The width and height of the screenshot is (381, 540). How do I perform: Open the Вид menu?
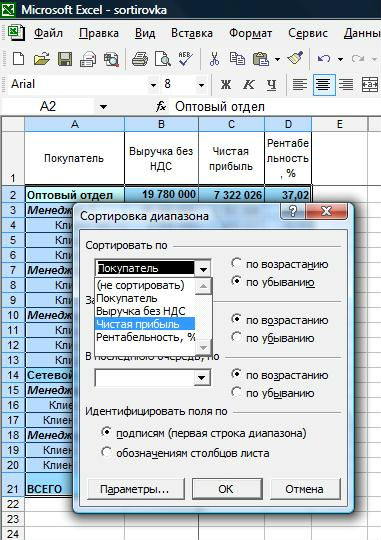(145, 33)
